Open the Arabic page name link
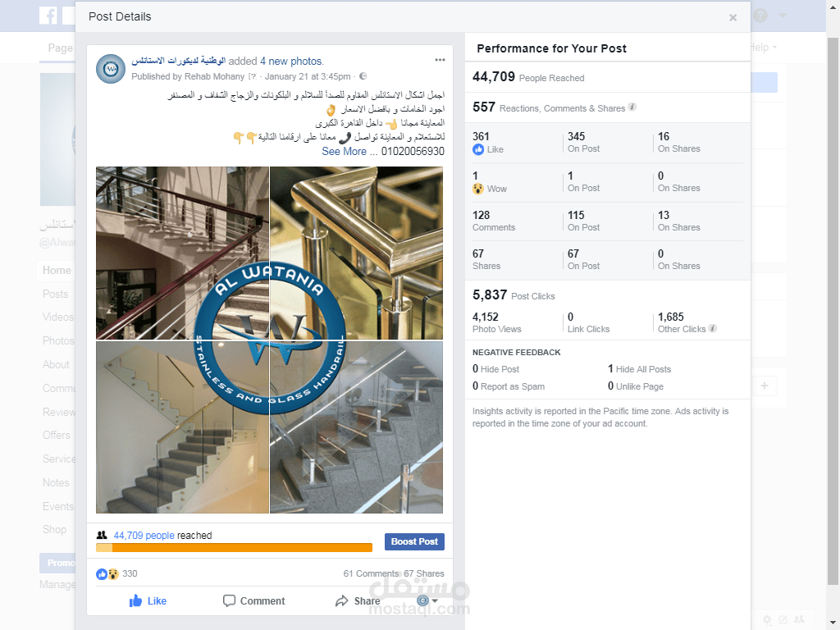The width and height of the screenshot is (840, 630). click(x=178, y=61)
